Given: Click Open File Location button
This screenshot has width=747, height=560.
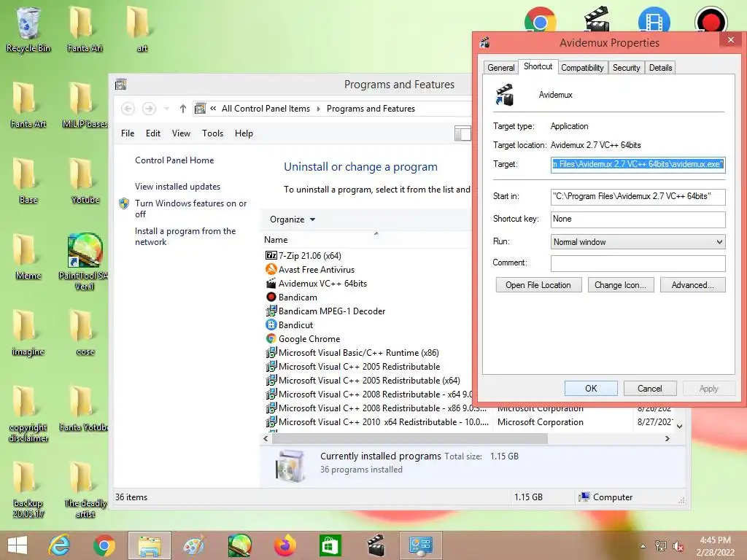Looking at the screenshot, I should 538,285.
